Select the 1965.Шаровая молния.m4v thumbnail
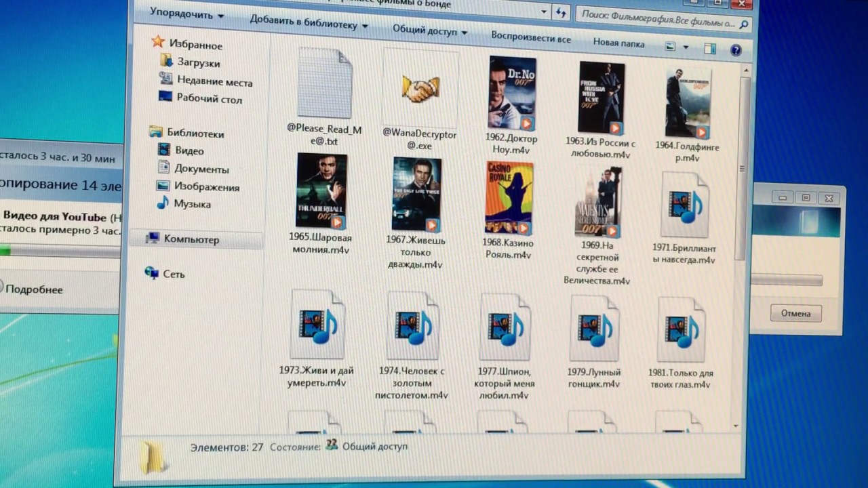This screenshot has width=868, height=488. pos(321,191)
